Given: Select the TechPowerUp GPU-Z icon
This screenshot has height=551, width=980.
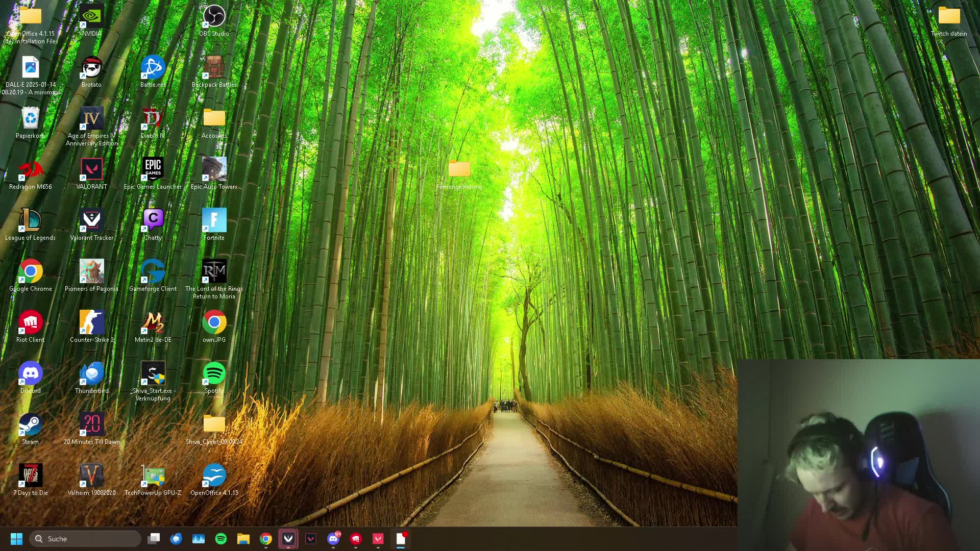Looking at the screenshot, I should 153,480.
